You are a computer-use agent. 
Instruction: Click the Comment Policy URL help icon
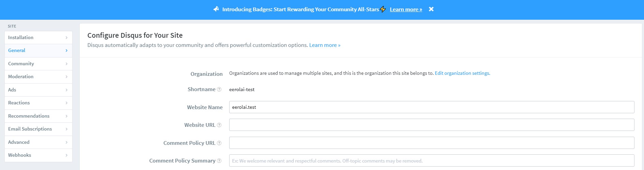click(x=219, y=143)
